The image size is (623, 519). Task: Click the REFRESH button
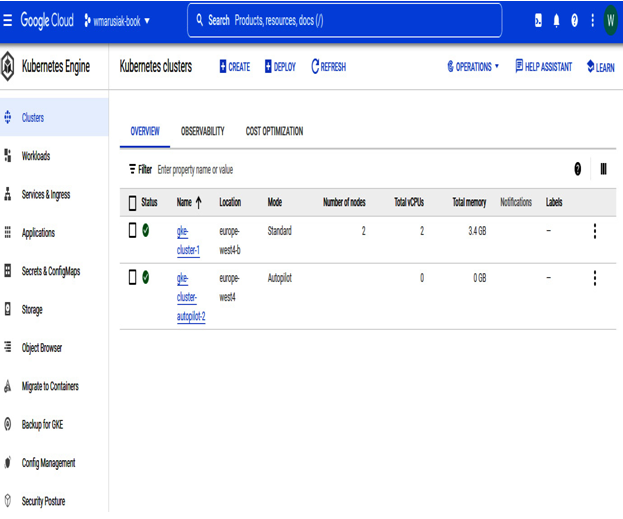[329, 66]
